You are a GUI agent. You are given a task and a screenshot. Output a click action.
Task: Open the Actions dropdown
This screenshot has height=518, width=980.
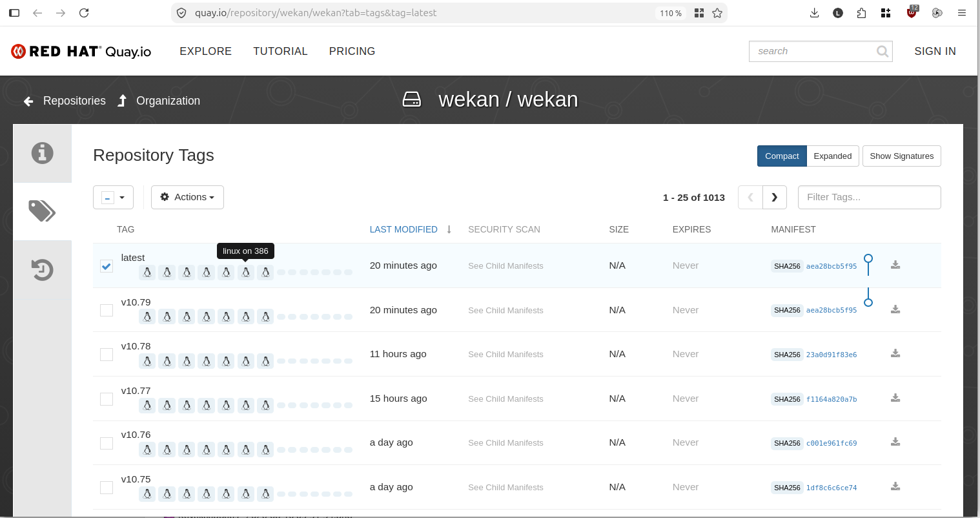(x=187, y=198)
